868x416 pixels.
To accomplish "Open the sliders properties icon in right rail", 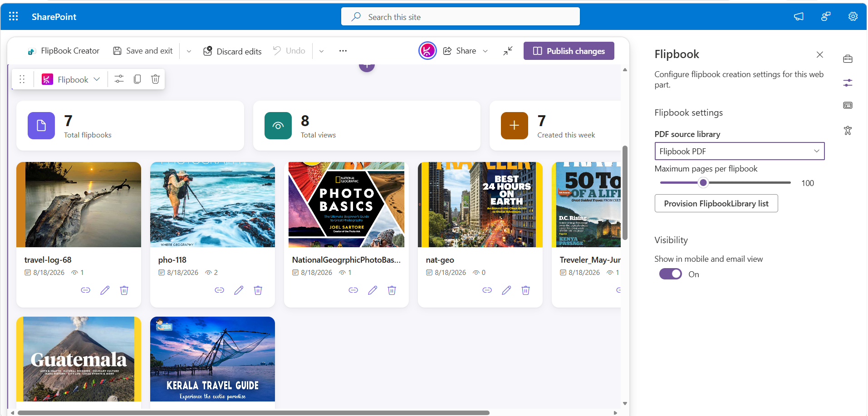I will [x=848, y=83].
